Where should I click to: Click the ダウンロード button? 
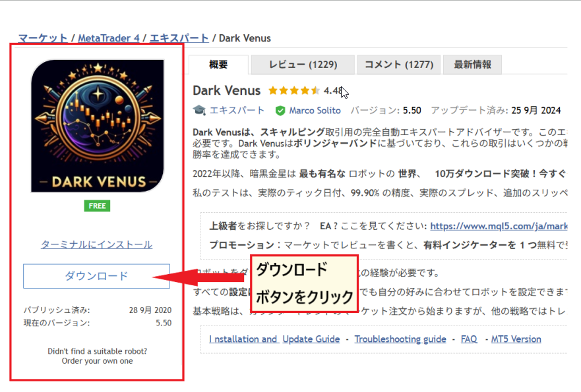click(96, 276)
